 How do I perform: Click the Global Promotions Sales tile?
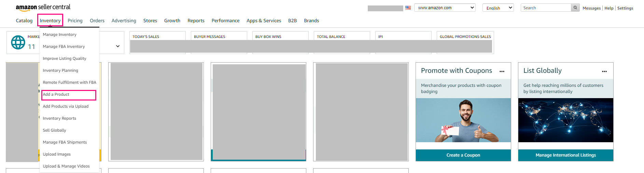(465, 42)
